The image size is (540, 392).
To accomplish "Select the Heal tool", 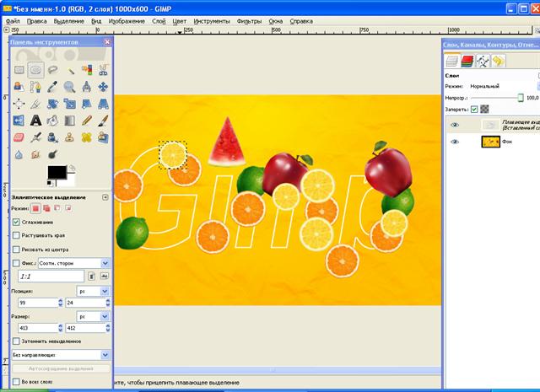I will (86, 137).
